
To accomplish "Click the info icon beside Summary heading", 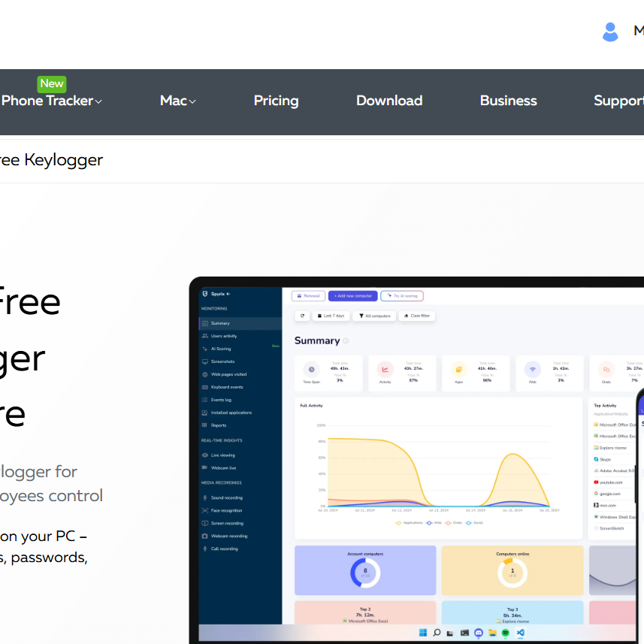I will click(x=346, y=341).
